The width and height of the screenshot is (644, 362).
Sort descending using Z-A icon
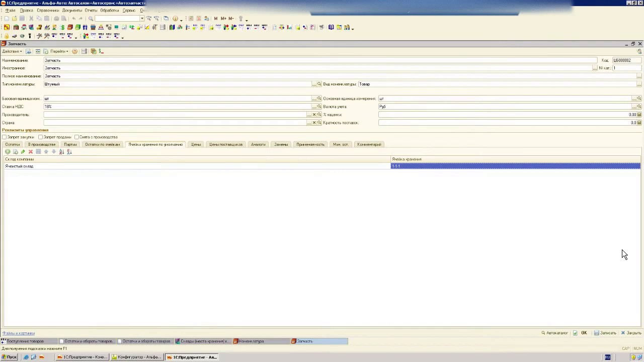point(69,152)
